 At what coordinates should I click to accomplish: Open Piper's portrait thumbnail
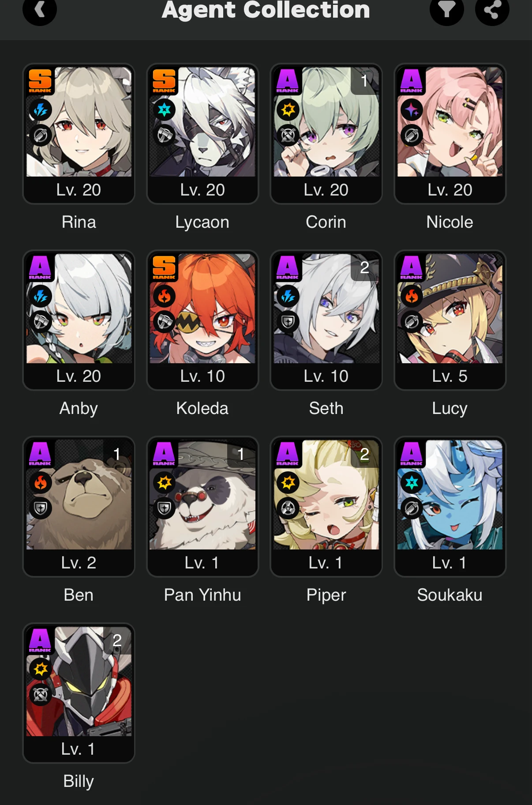pos(326,495)
